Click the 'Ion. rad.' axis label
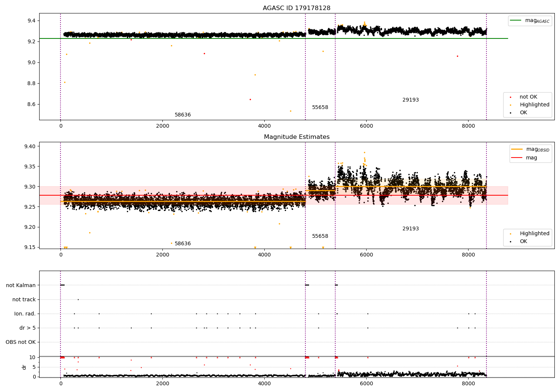 pyautogui.click(x=25, y=314)
